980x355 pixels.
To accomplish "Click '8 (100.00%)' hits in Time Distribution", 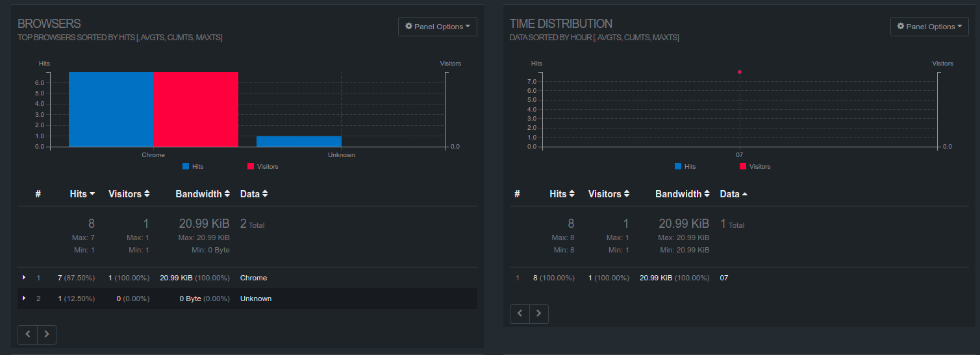I will point(554,278).
